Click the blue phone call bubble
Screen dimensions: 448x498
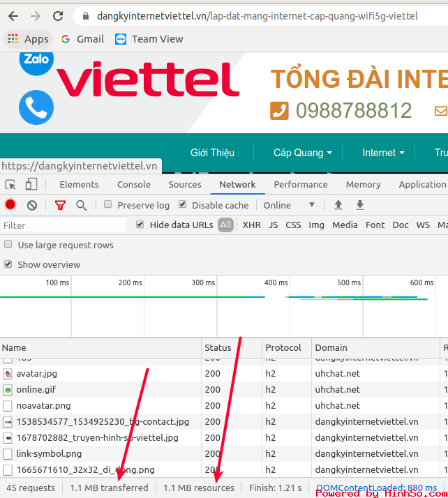36,107
